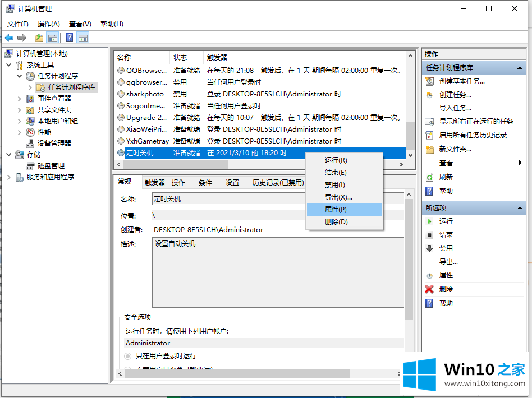
Task: Click the 新文件夹 folder icon
Action: [x=429, y=149]
